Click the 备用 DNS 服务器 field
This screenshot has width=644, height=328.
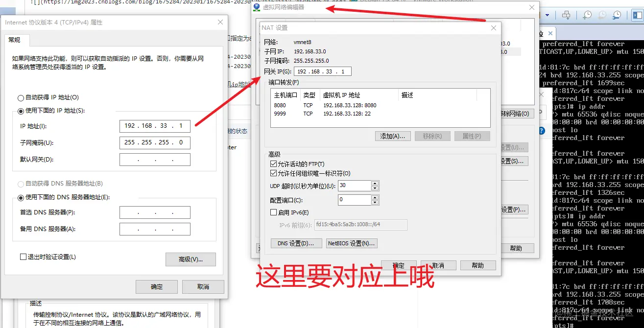tap(155, 229)
